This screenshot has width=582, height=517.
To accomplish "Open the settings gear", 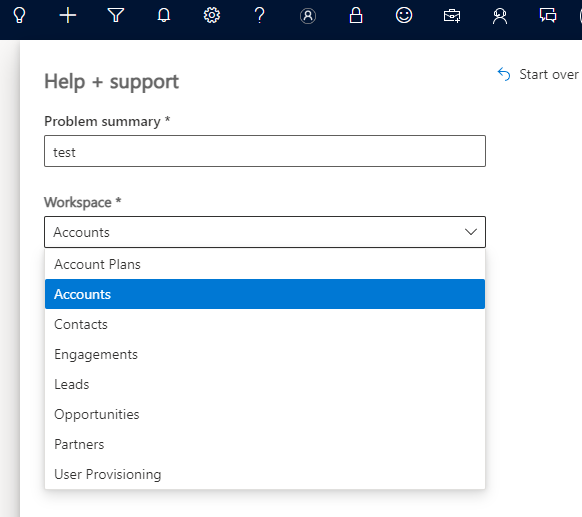I will tap(212, 16).
